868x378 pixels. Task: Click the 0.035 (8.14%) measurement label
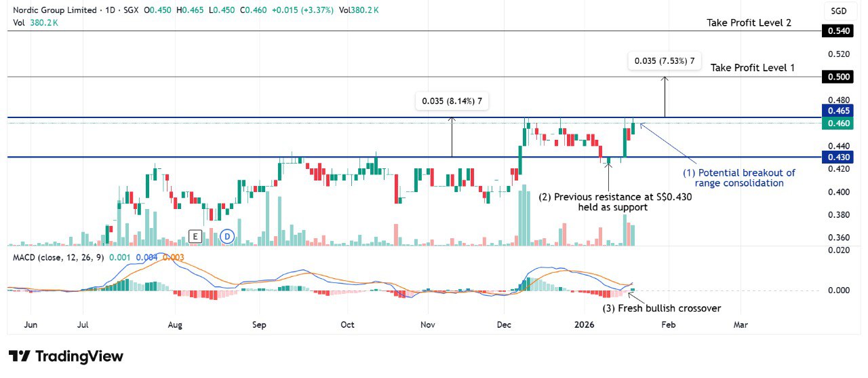click(453, 101)
